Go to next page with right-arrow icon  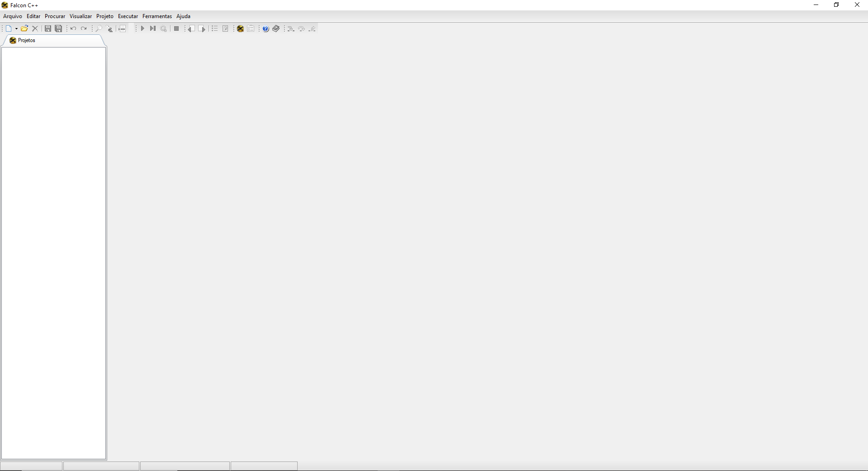[x=202, y=29]
